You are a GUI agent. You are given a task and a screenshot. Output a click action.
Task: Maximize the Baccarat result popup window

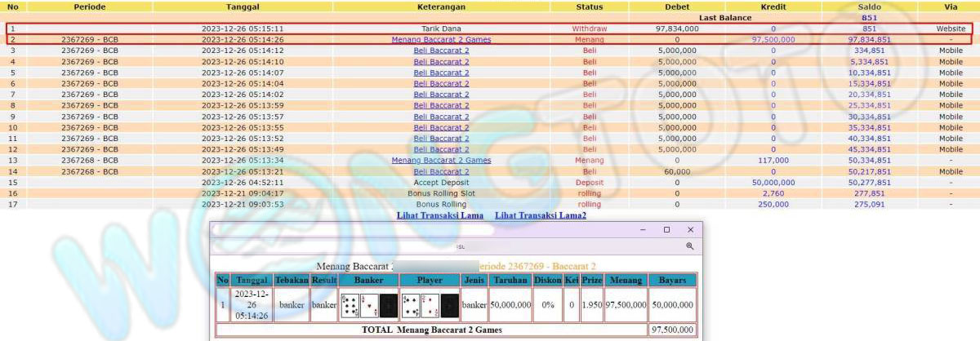click(666, 230)
